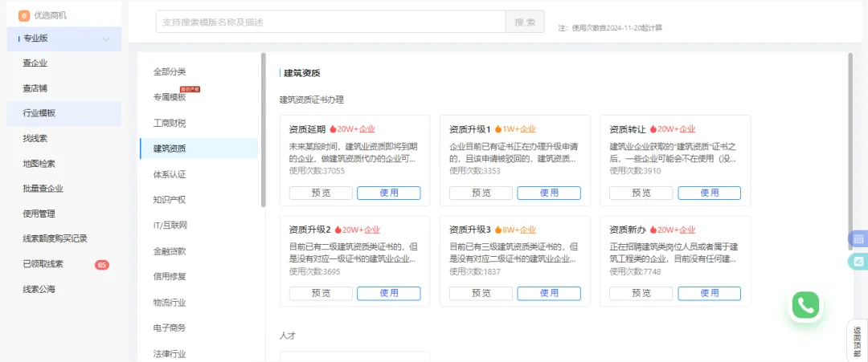This screenshot has width=868, height=362.
Task: Click the 搜索 button
Action: pos(525,22)
